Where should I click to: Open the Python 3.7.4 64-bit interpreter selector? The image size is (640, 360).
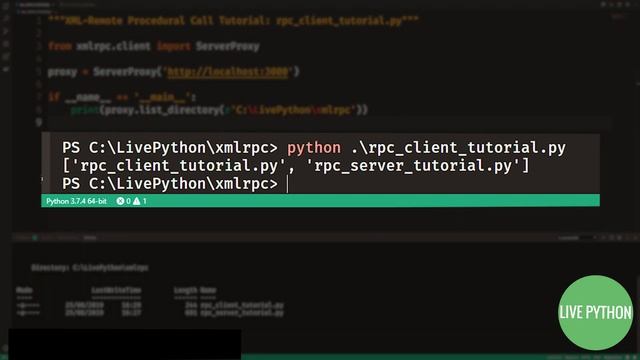point(76,201)
